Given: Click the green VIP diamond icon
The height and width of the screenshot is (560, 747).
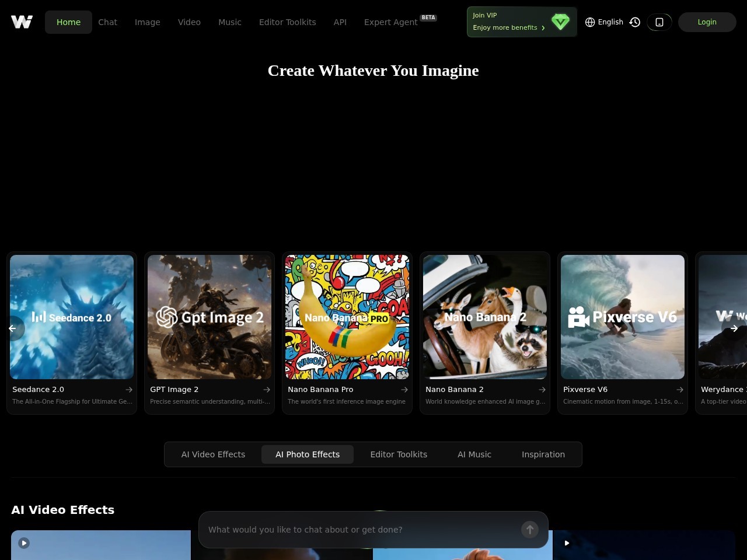Looking at the screenshot, I should coord(560,22).
